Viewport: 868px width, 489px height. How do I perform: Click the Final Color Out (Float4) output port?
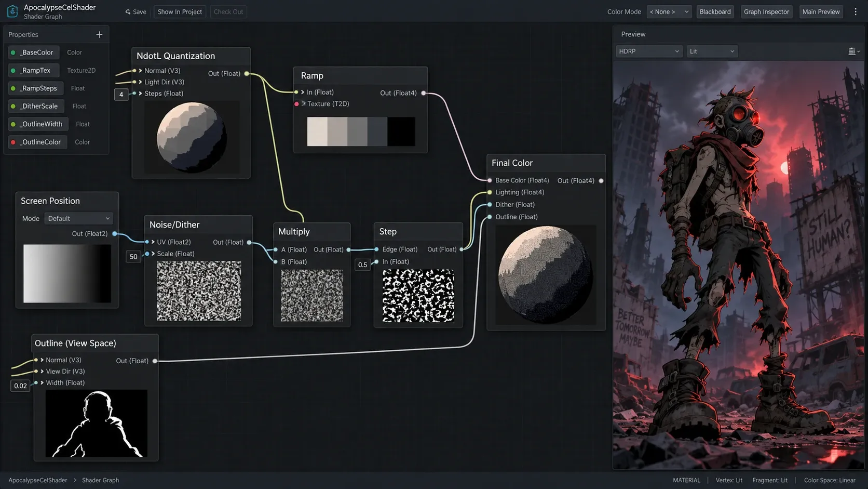point(601,181)
